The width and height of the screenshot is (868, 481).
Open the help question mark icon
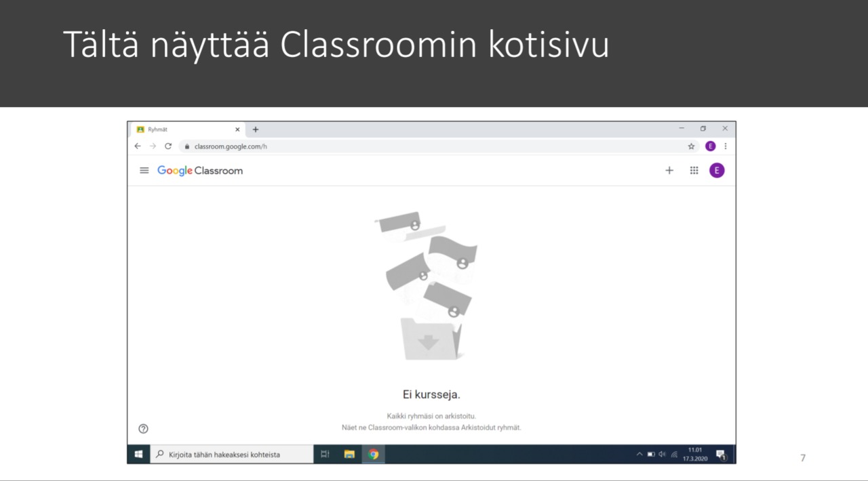click(143, 428)
